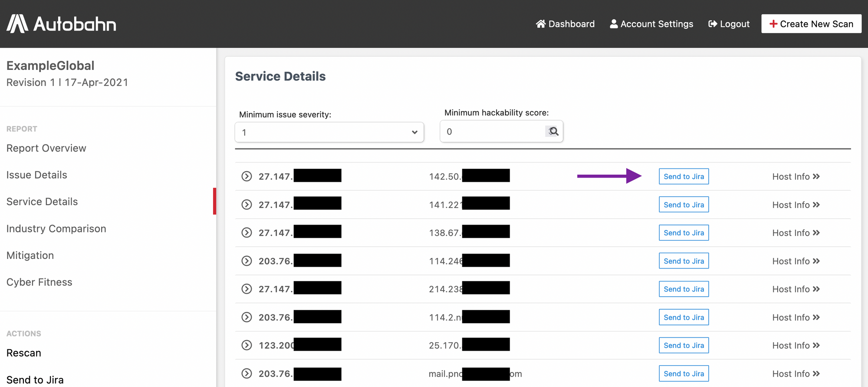Expand the 123.200 service row
868x387 pixels.
[x=247, y=345]
